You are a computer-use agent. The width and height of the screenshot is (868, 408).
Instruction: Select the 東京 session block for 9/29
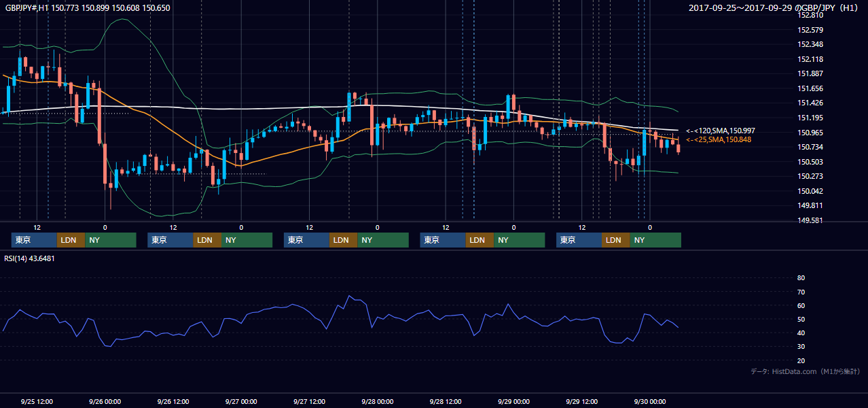point(579,240)
